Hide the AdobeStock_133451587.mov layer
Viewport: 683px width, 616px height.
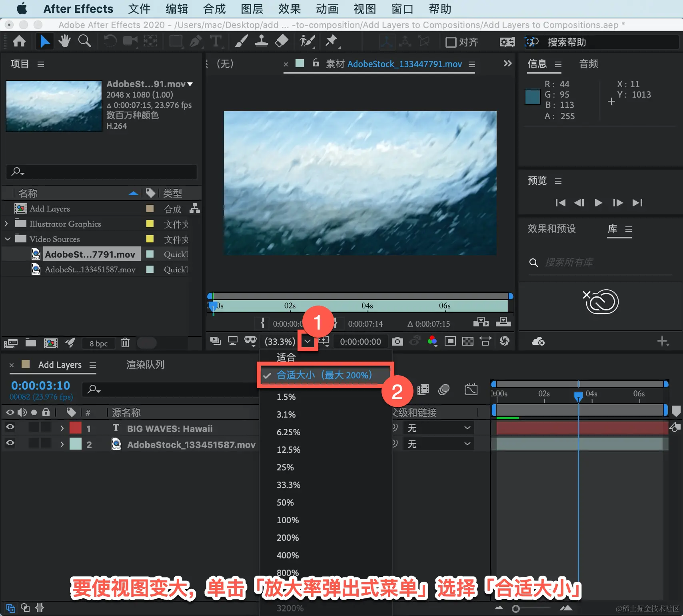click(x=10, y=443)
